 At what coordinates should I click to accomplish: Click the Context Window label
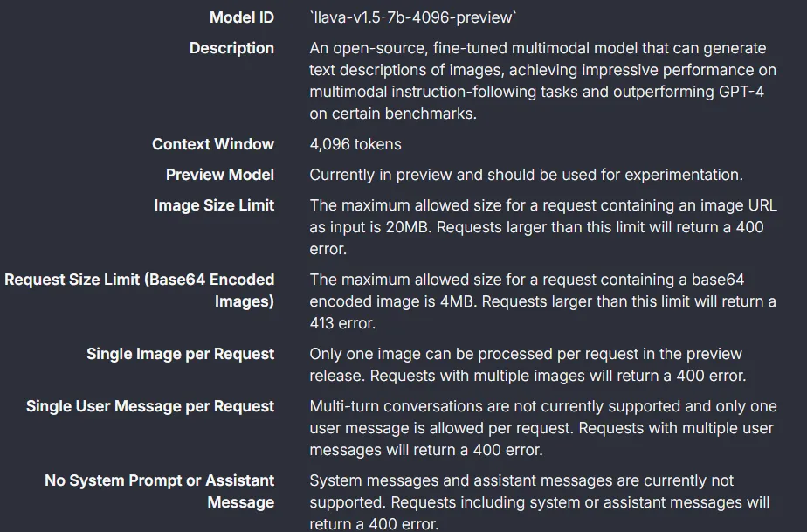pos(213,144)
